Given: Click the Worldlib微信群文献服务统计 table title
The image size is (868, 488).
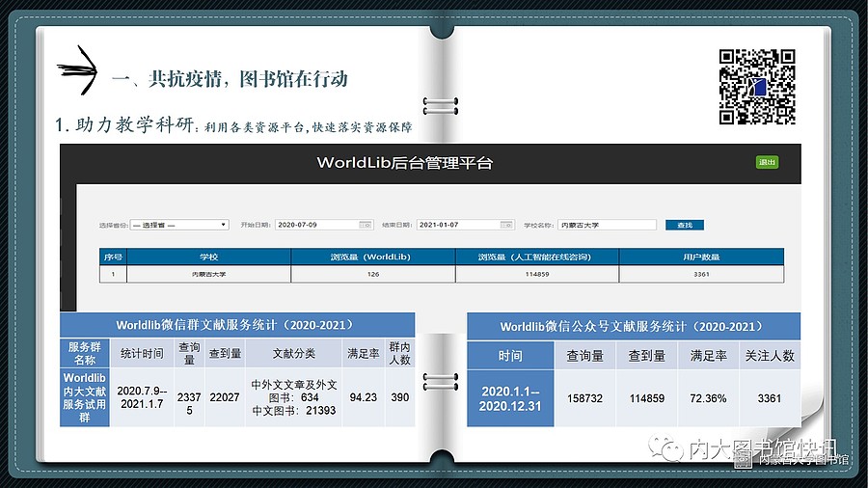Looking at the screenshot, I should pos(236,325).
